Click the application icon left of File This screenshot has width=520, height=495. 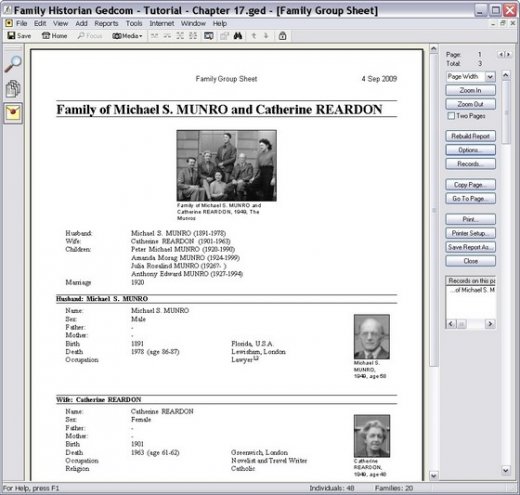click(x=9, y=23)
